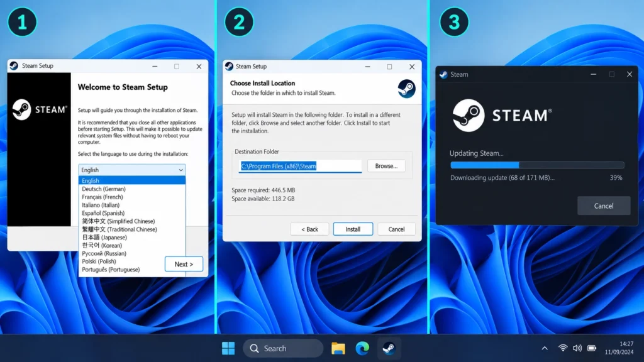Click the Install button

tap(353, 229)
